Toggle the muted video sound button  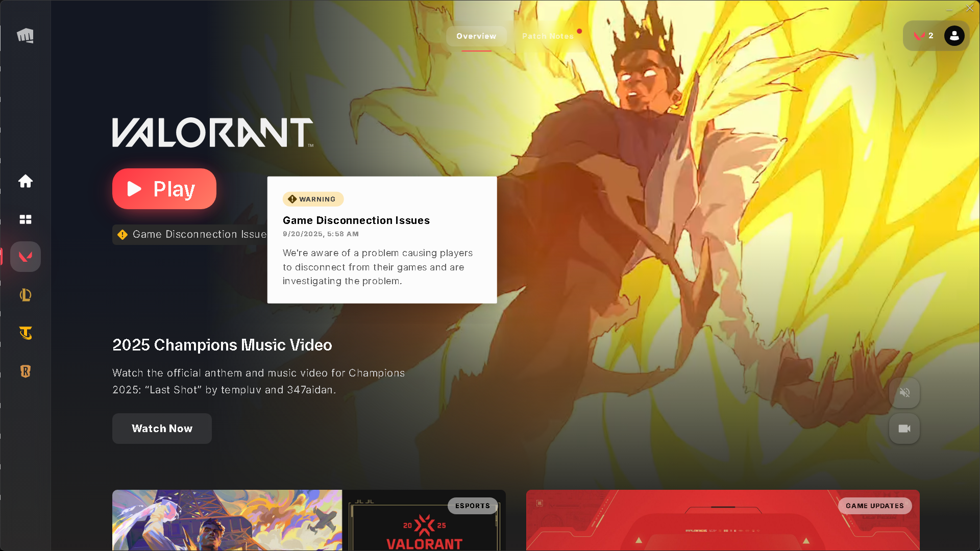pyautogui.click(x=904, y=392)
